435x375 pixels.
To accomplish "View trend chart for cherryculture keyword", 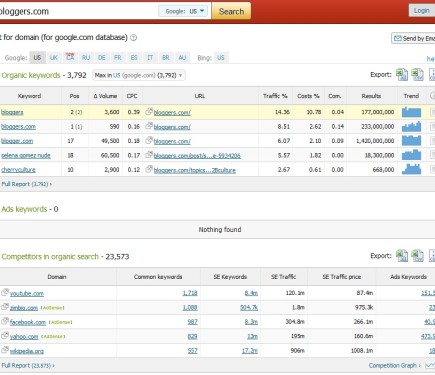I will pyautogui.click(x=411, y=169).
